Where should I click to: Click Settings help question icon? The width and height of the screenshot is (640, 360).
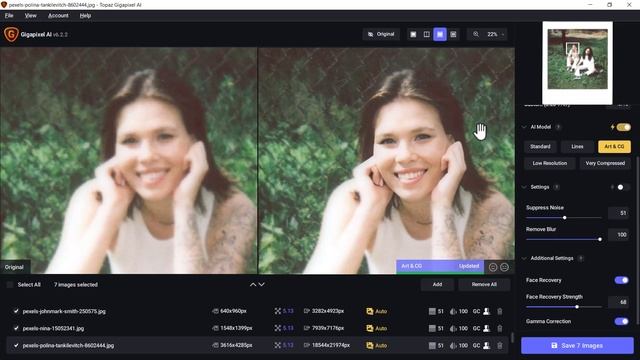coord(556,187)
